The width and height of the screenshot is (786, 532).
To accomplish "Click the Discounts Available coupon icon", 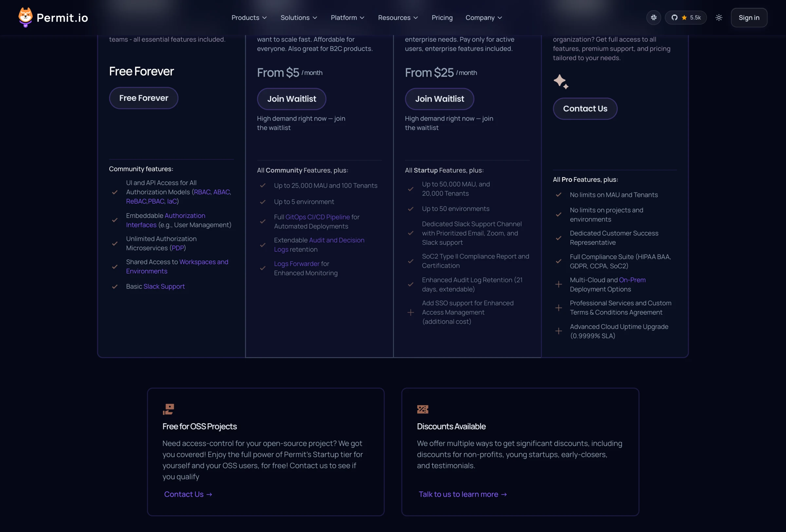I will 423,409.
